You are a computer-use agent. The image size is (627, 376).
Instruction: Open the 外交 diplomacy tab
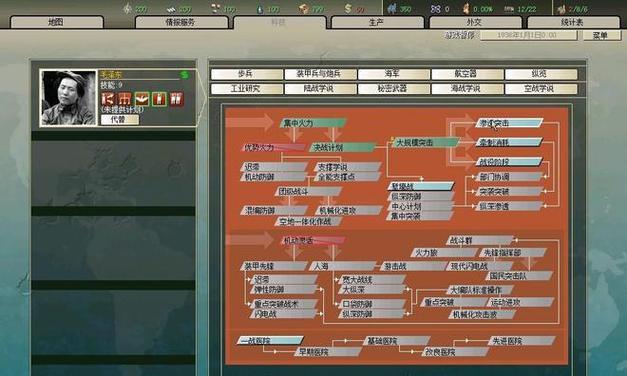(x=475, y=22)
